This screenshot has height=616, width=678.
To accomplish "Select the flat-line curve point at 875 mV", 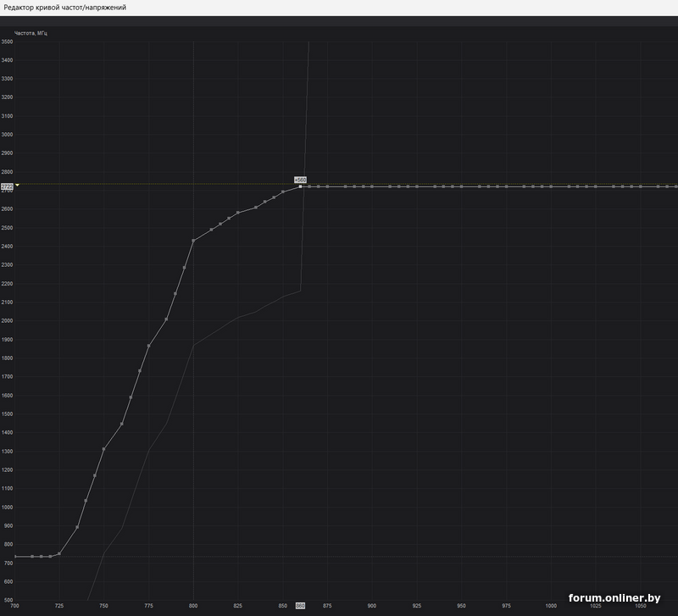I will (x=327, y=186).
